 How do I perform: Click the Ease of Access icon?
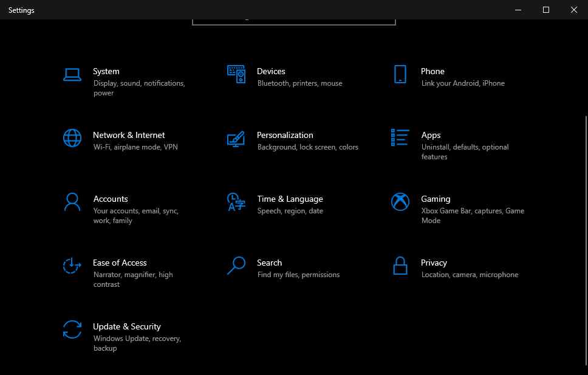pos(72,266)
